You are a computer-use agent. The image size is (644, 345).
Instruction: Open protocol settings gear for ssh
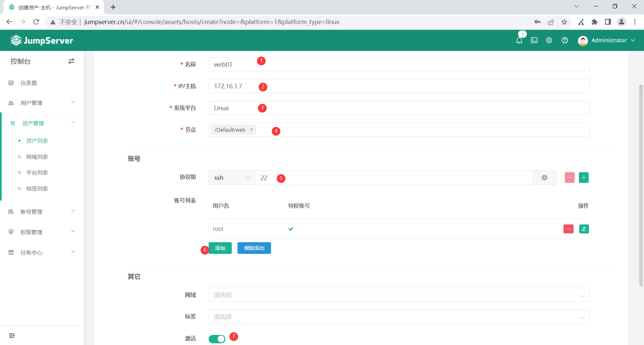[x=544, y=178]
